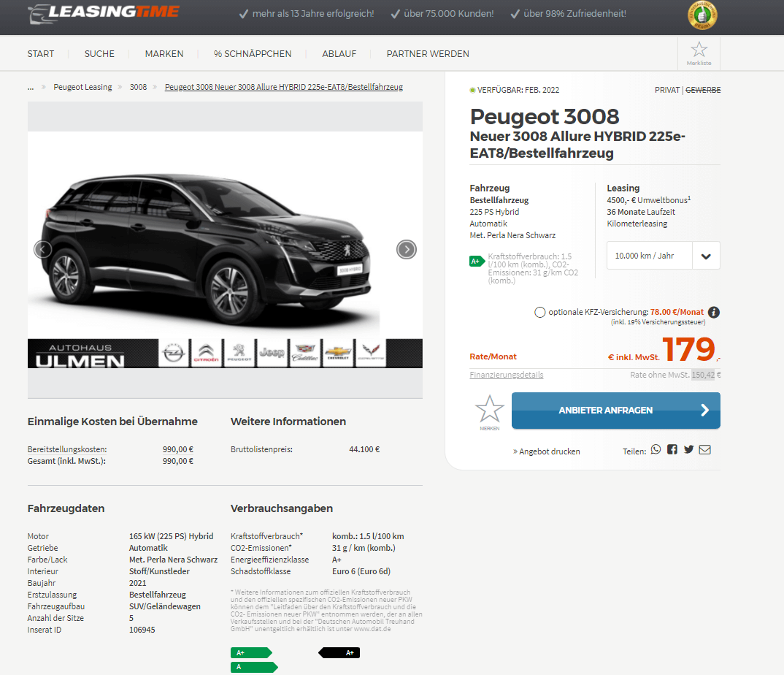The width and height of the screenshot is (784, 675).
Task: Share the offer via Twitter icon
Action: tap(688, 449)
